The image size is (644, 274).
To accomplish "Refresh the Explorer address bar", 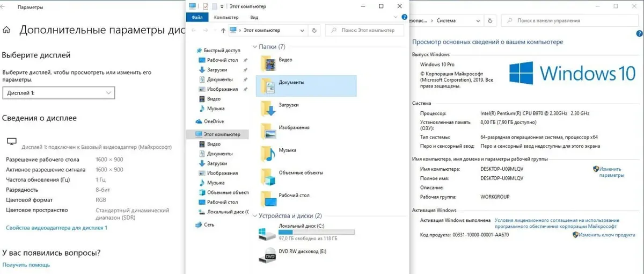I will (x=314, y=31).
